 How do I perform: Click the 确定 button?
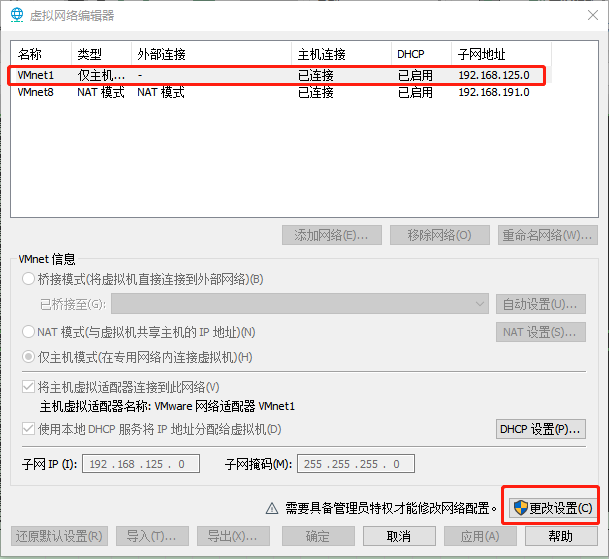pyautogui.click(x=318, y=536)
